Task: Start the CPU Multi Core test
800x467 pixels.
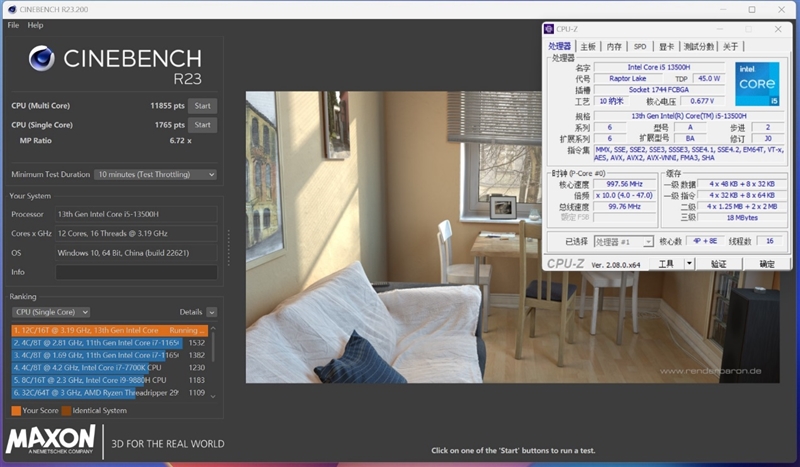Action: point(202,105)
